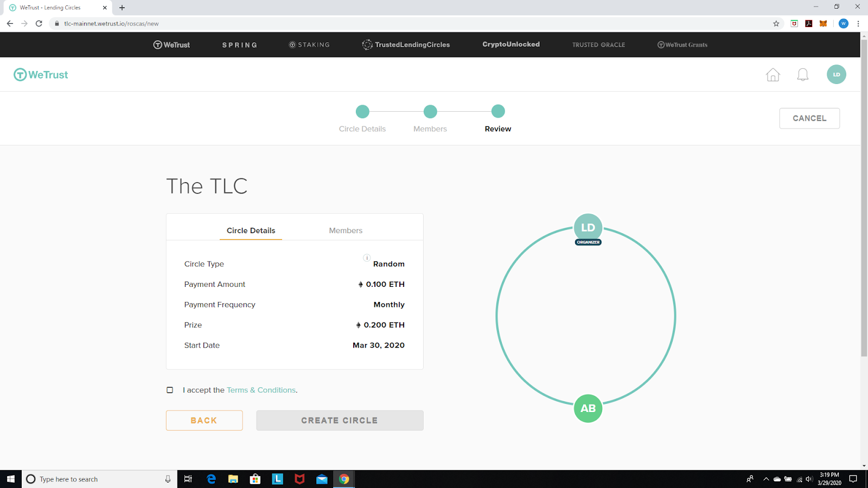The height and width of the screenshot is (488, 868).
Task: Launch Microsoft Edge from the taskbar
Action: [211, 479]
